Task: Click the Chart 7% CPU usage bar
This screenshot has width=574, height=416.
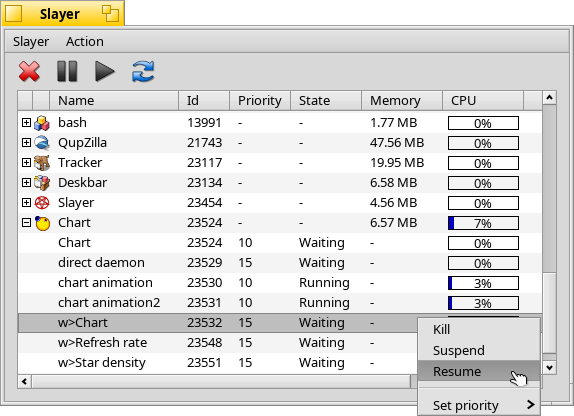Action: coord(483,223)
